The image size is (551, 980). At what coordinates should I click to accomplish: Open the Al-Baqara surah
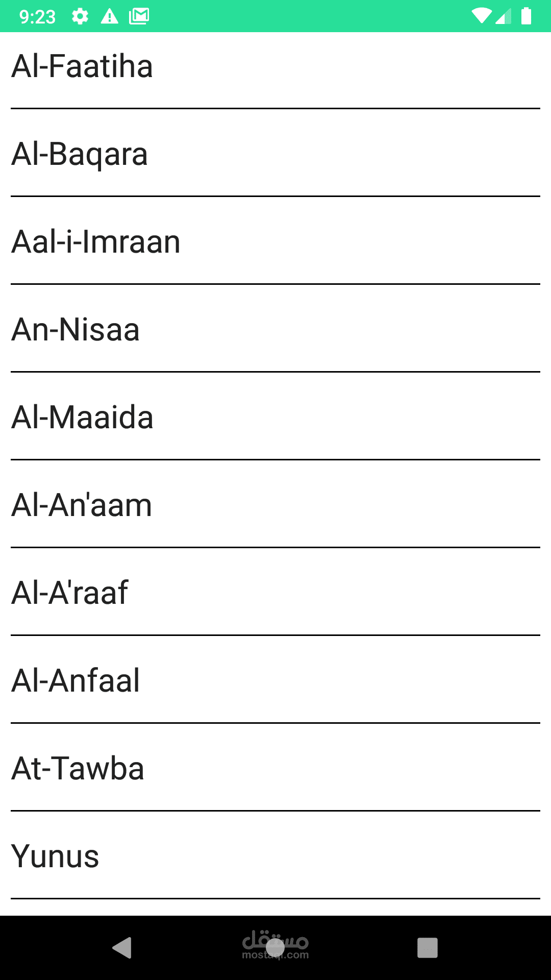[275, 153]
